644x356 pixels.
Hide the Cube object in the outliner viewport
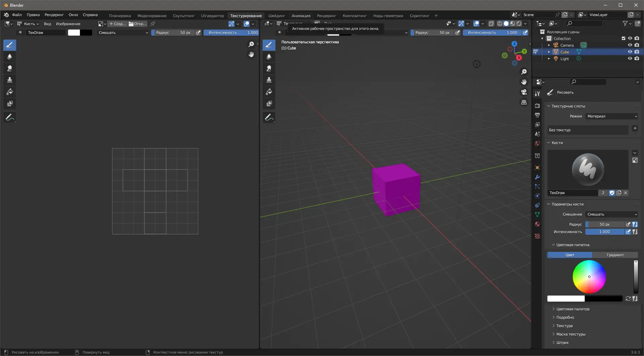tap(630, 52)
